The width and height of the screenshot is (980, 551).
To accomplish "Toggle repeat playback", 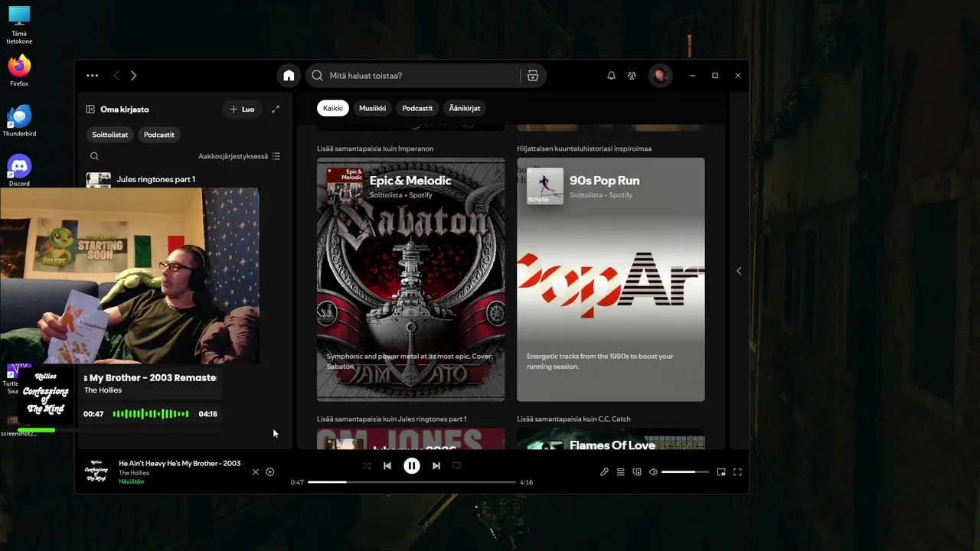I will (x=457, y=465).
